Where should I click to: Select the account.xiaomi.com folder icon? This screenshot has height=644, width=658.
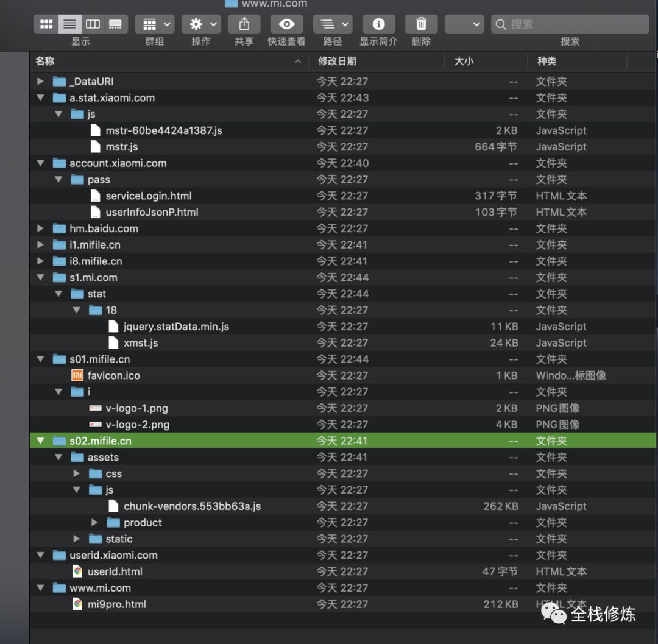59,163
